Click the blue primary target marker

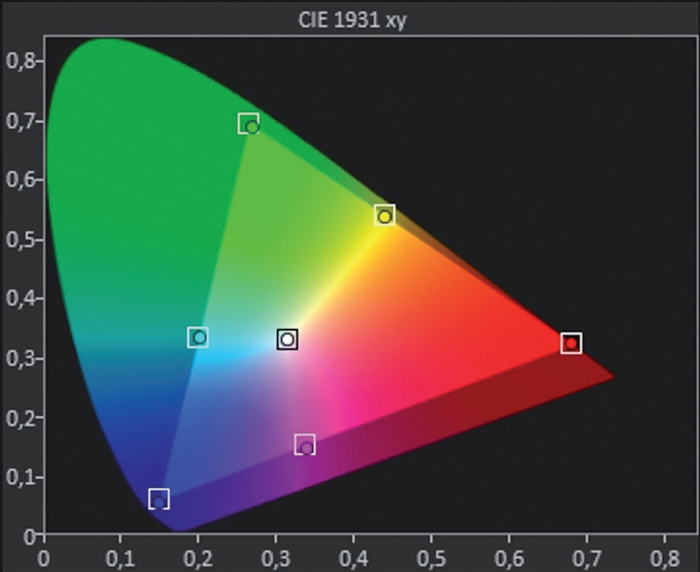(x=158, y=499)
